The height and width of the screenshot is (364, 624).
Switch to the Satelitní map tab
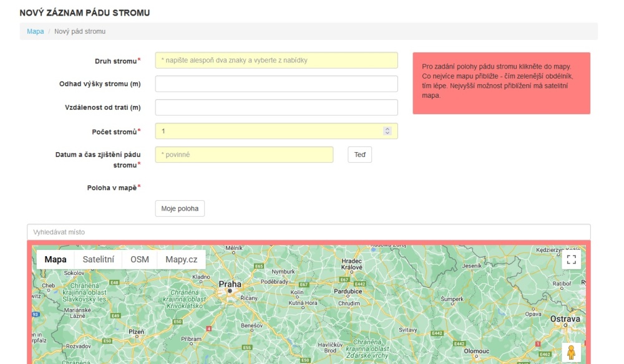[99, 259]
